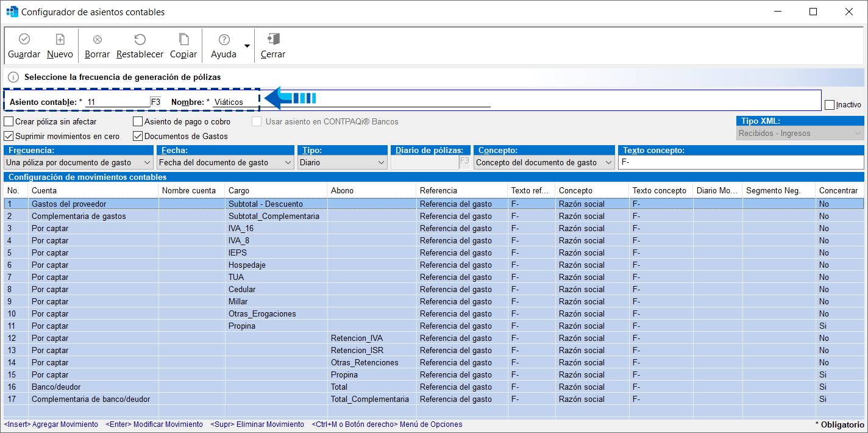This screenshot has height=433, width=868.
Task: Click the Restablecer reset icon
Action: [x=140, y=40]
